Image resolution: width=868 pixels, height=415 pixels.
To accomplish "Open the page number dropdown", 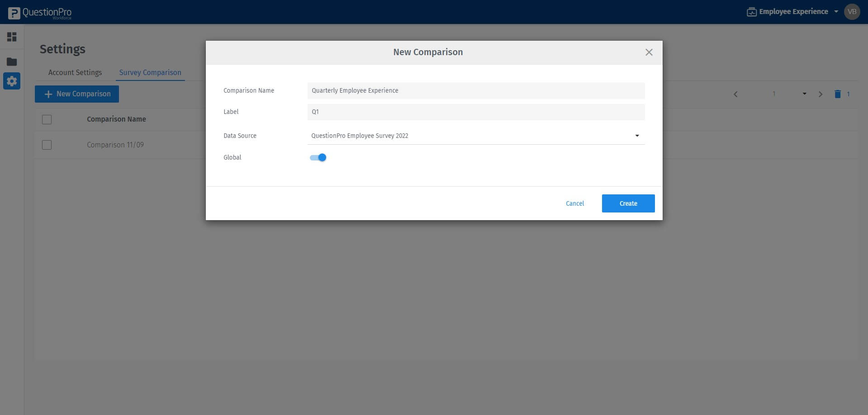I will pyautogui.click(x=804, y=94).
